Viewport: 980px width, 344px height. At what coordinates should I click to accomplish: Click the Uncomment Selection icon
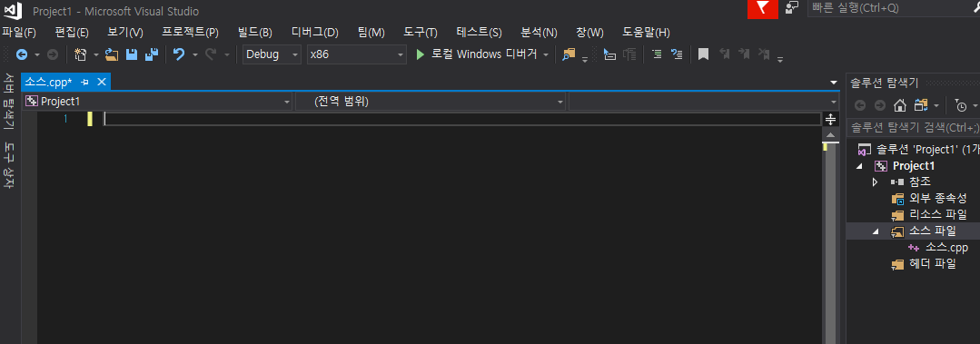[x=677, y=54]
